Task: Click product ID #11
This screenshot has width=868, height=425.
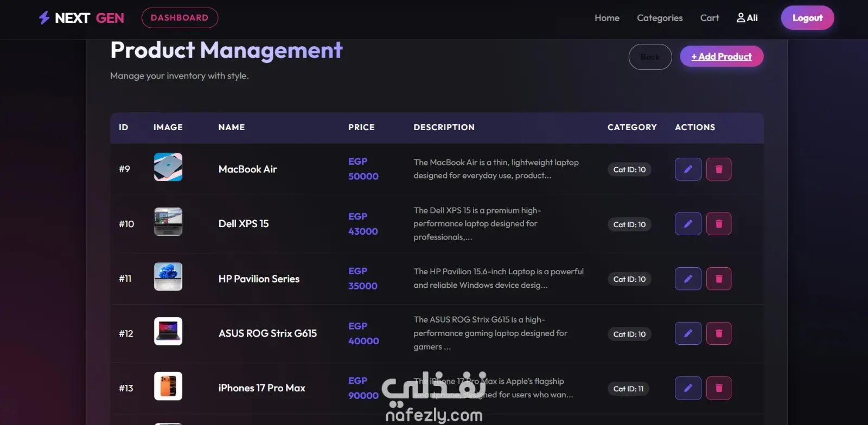Action: click(125, 279)
